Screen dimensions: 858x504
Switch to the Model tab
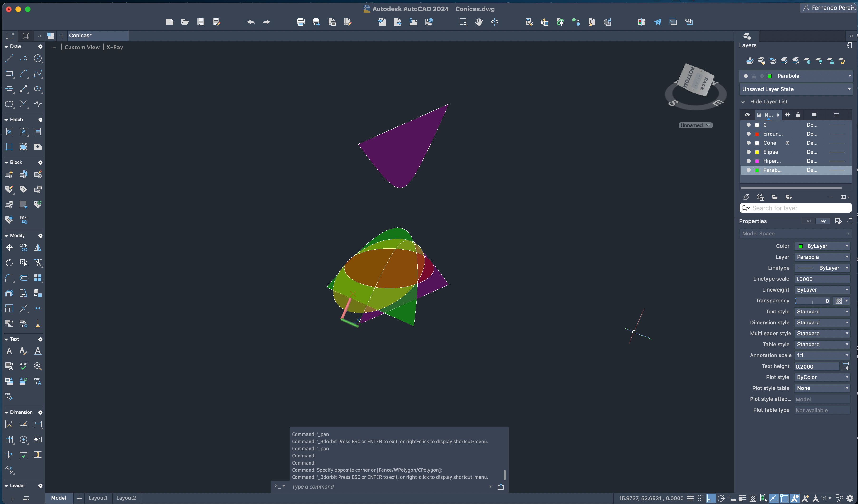pyautogui.click(x=58, y=498)
